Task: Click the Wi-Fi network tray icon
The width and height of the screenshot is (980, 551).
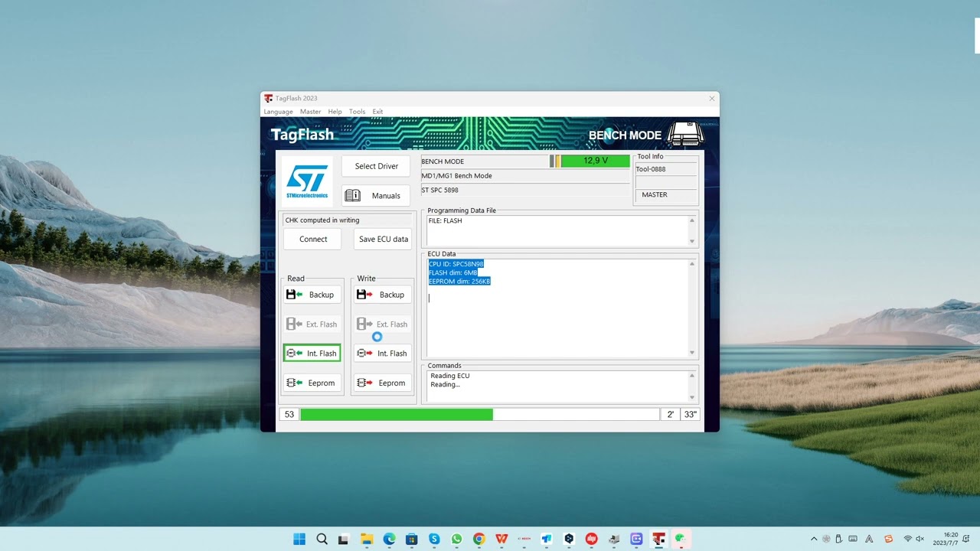Action: [x=907, y=539]
